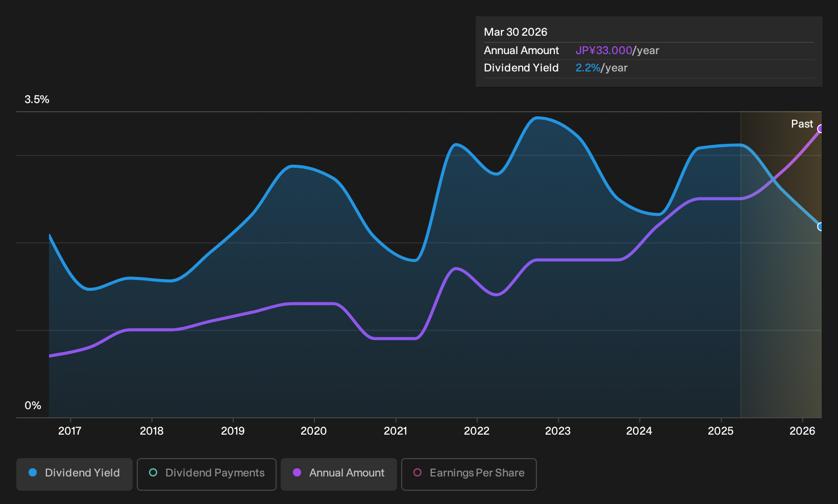Enable the Dividend Payments series
The image size is (838, 504).
point(207,474)
